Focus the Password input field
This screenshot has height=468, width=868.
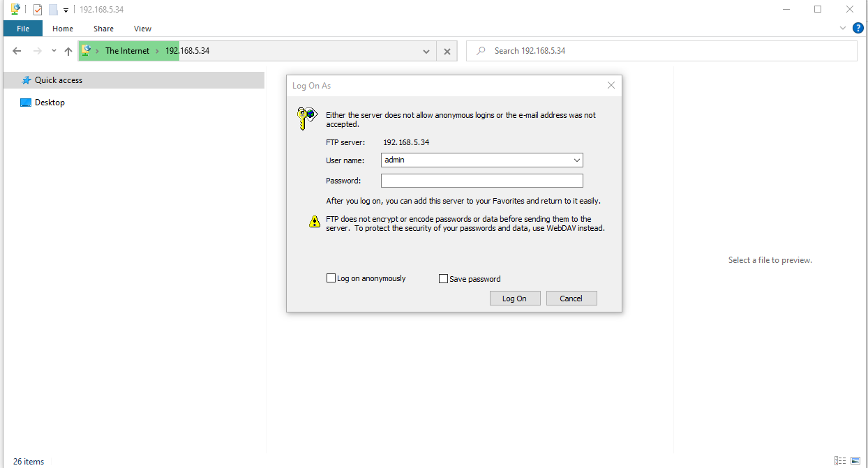(481, 181)
